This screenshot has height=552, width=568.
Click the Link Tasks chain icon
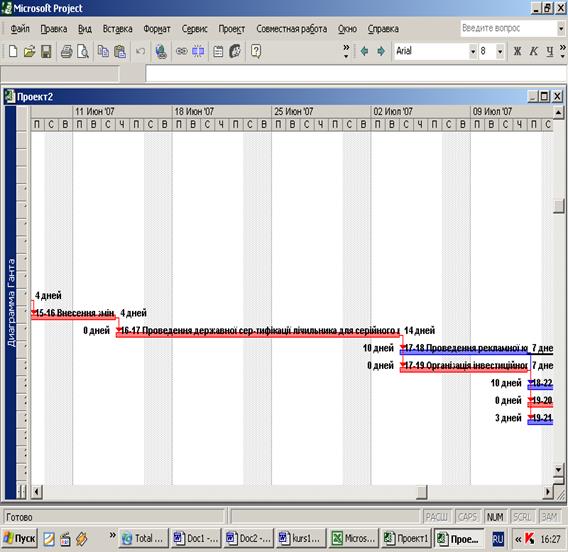(181, 51)
